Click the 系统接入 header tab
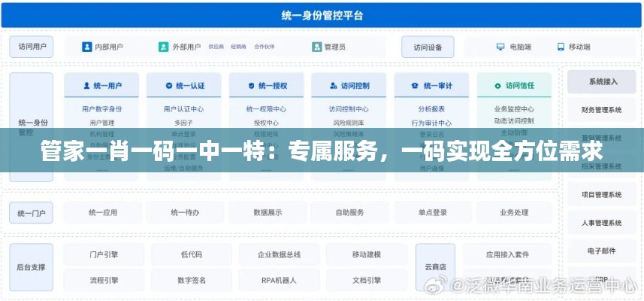This screenshot has height=301, width=644. 603,81
